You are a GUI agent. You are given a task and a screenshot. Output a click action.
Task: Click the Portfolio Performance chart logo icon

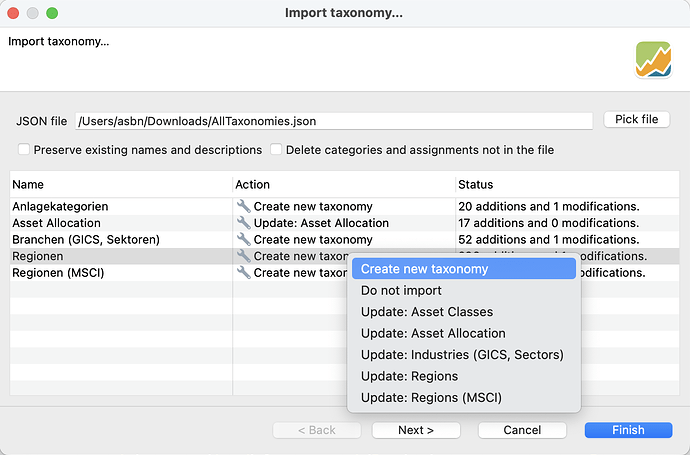pos(653,59)
